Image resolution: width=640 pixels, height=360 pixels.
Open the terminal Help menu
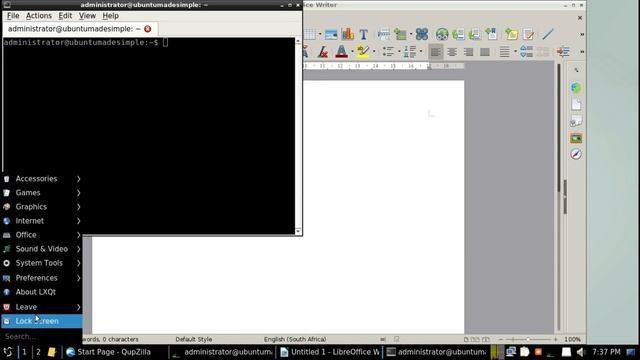(110, 16)
